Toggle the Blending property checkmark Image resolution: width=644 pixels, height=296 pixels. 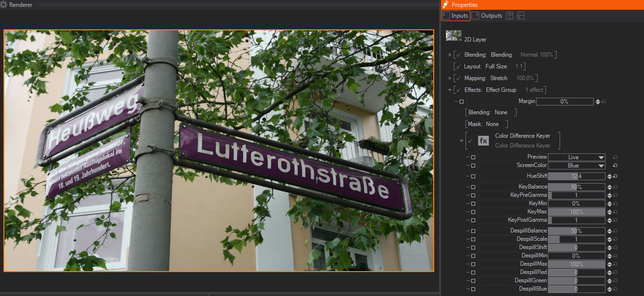coord(458,55)
